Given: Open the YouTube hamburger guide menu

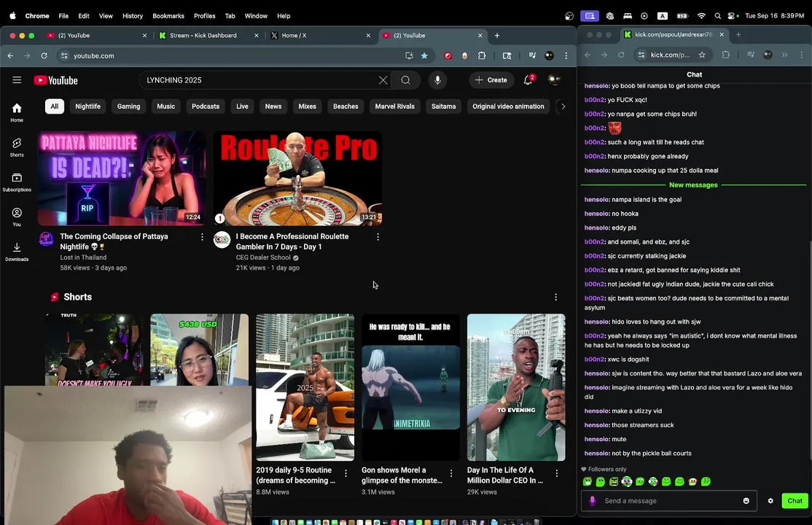Looking at the screenshot, I should pos(17,79).
